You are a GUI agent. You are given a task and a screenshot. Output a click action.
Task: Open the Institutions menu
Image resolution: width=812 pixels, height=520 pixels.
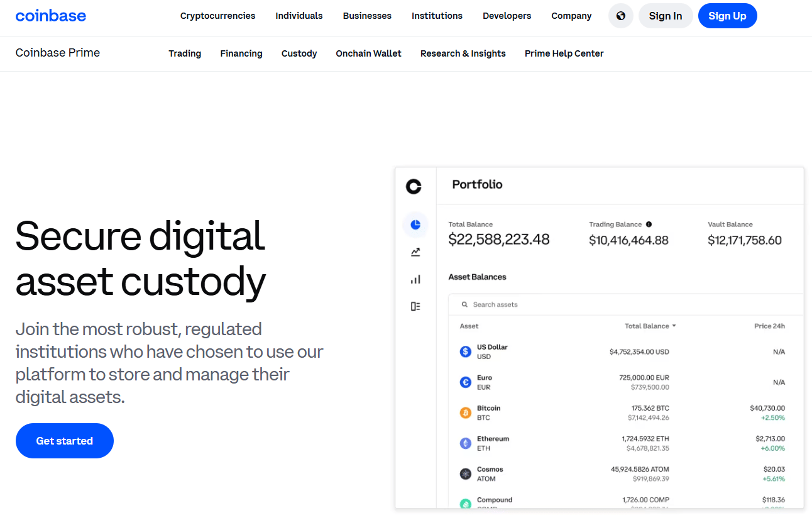coord(437,16)
